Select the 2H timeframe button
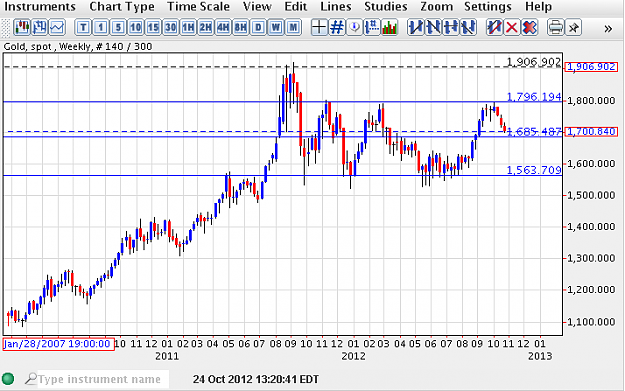 pos(206,28)
